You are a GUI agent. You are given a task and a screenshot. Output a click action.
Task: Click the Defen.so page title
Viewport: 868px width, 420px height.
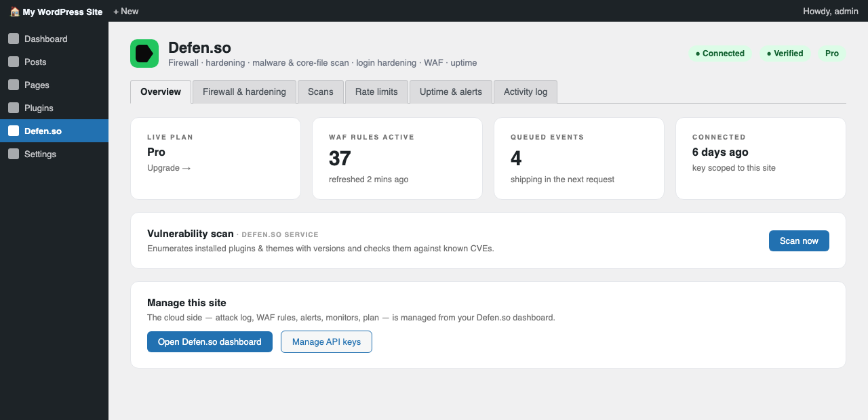(199, 48)
